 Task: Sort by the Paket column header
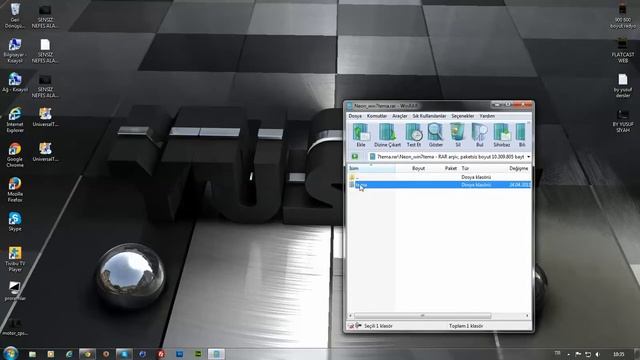point(443,168)
